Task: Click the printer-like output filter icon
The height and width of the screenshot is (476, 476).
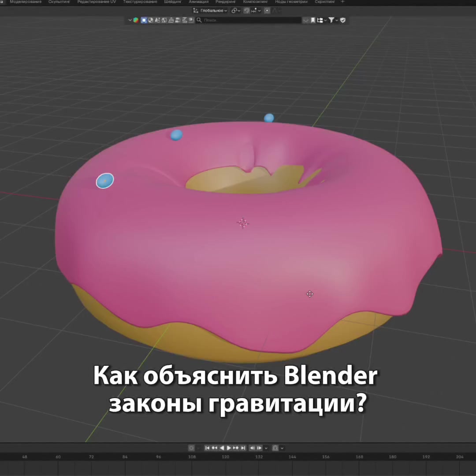Action: pyautogui.click(x=171, y=20)
